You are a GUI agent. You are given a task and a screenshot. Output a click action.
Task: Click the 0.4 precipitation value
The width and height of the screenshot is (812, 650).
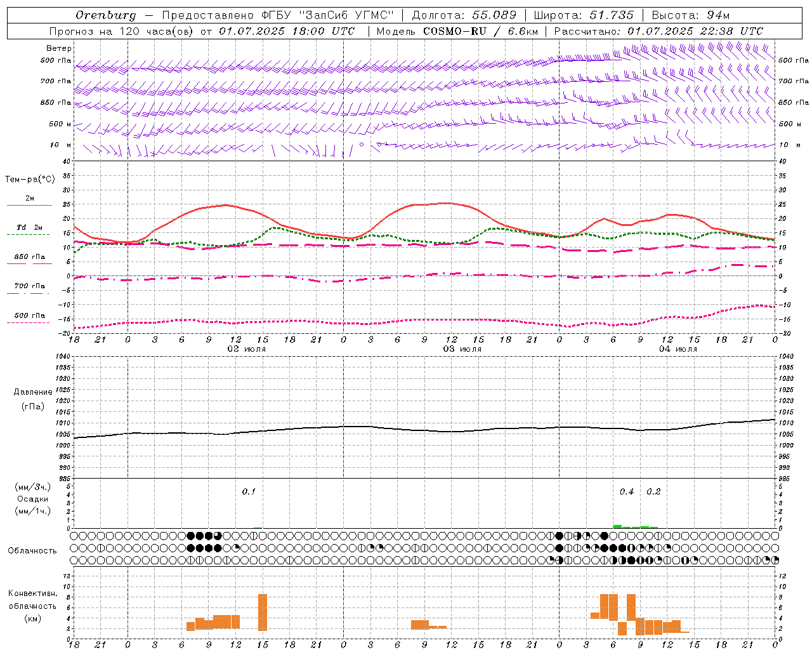point(627,492)
